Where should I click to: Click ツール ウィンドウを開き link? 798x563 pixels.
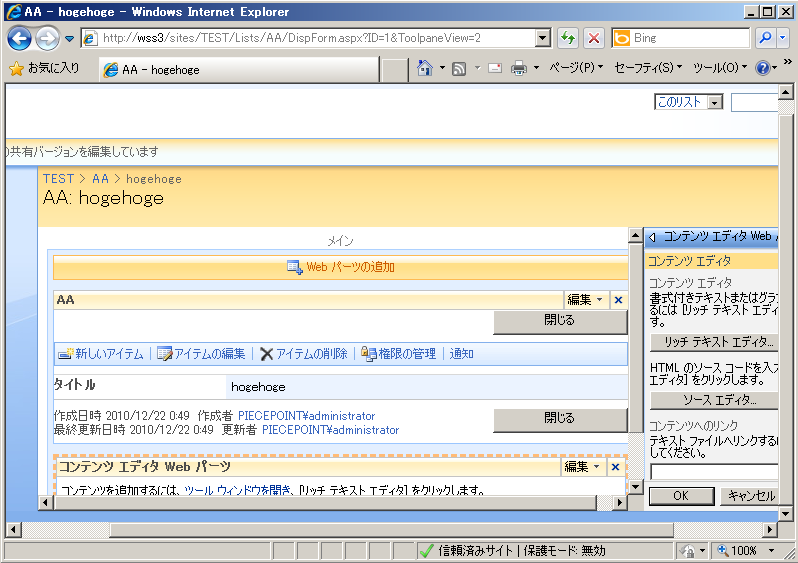238,490
